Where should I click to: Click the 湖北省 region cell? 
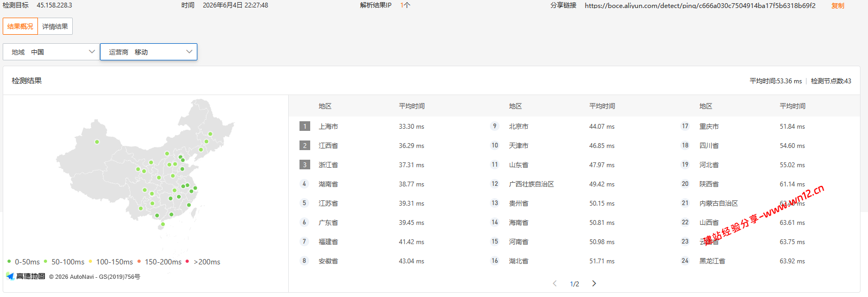[x=519, y=261]
